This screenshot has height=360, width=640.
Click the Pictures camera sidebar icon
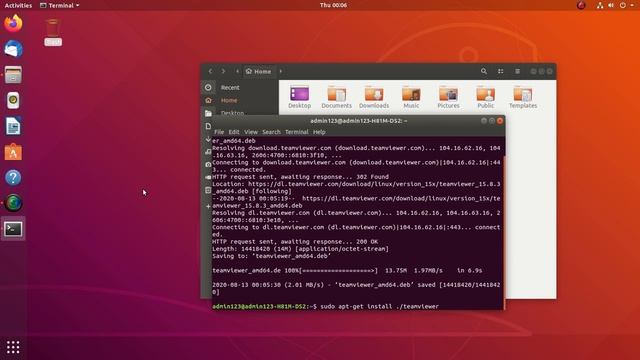tap(208, 164)
